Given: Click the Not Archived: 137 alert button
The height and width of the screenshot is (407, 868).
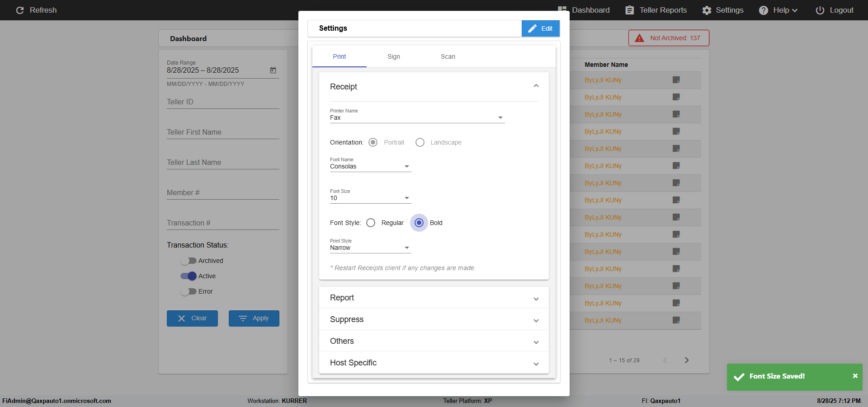Looking at the screenshot, I should coord(669,38).
